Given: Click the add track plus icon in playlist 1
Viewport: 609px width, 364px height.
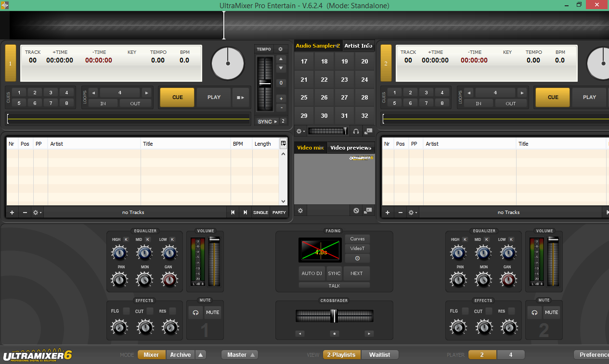Looking at the screenshot, I should (x=12, y=212).
